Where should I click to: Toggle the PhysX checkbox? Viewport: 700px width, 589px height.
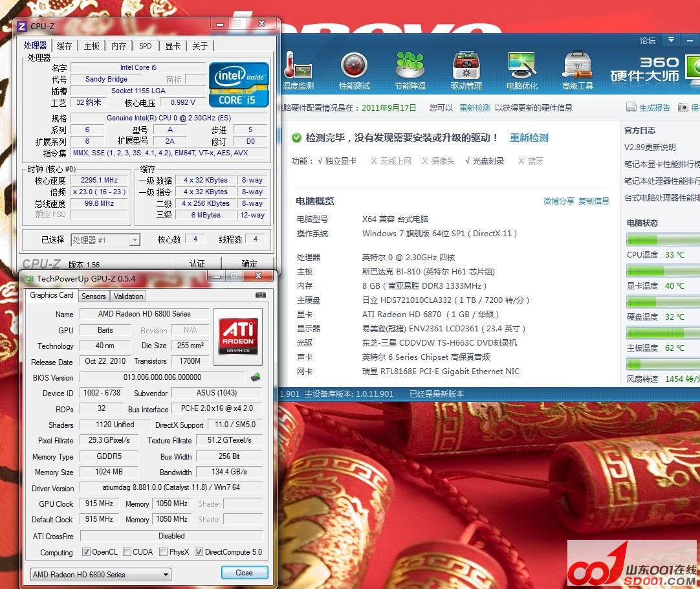tap(164, 552)
